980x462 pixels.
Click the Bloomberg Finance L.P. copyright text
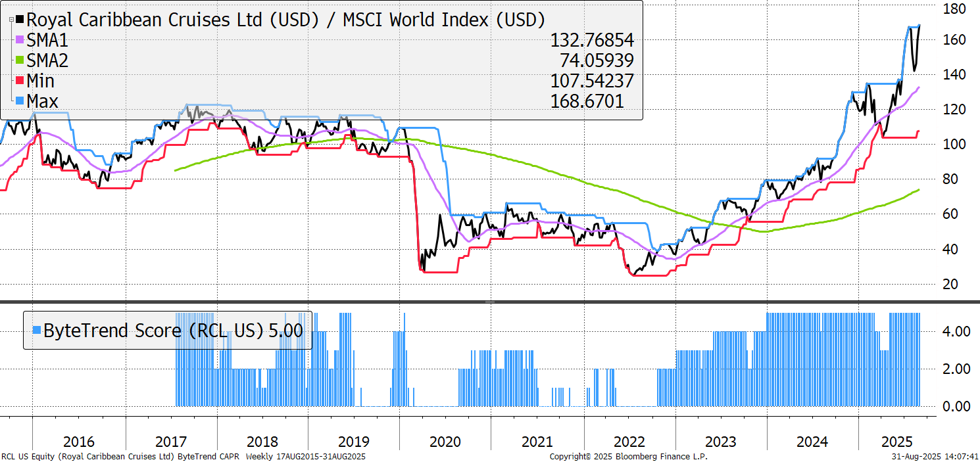(x=628, y=456)
